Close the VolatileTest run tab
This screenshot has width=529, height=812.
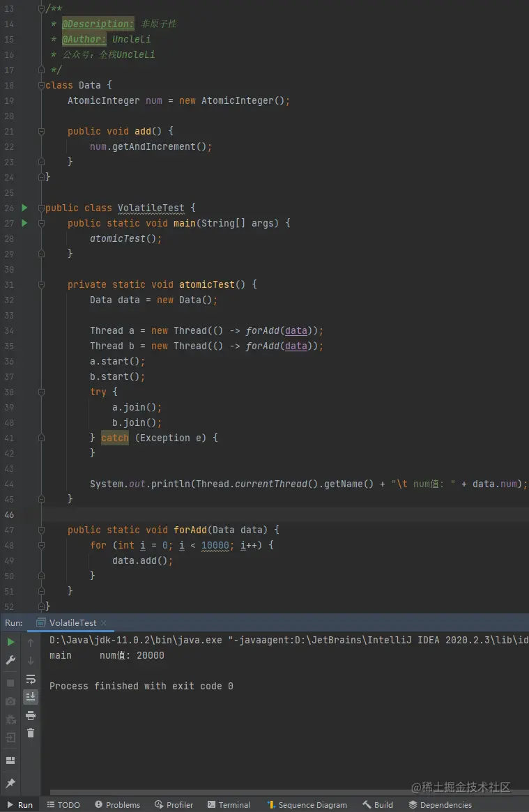[104, 623]
